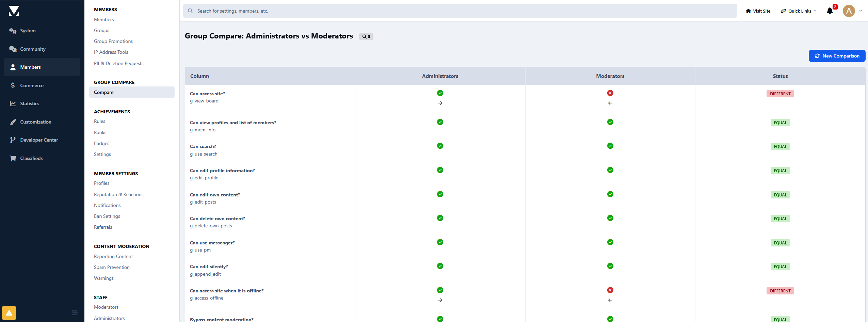This screenshot has width=868, height=322.
Task: Click the yellow warning triangle icon
Action: (9, 313)
